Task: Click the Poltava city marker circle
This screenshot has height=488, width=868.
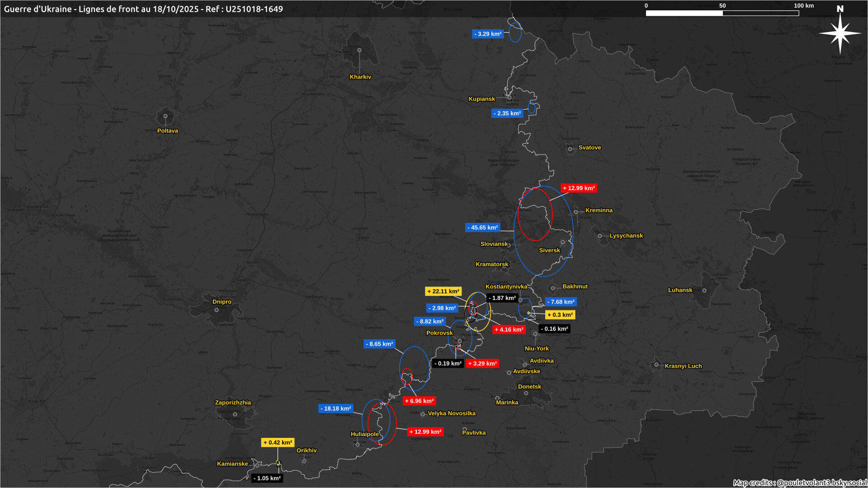Action: tap(165, 116)
